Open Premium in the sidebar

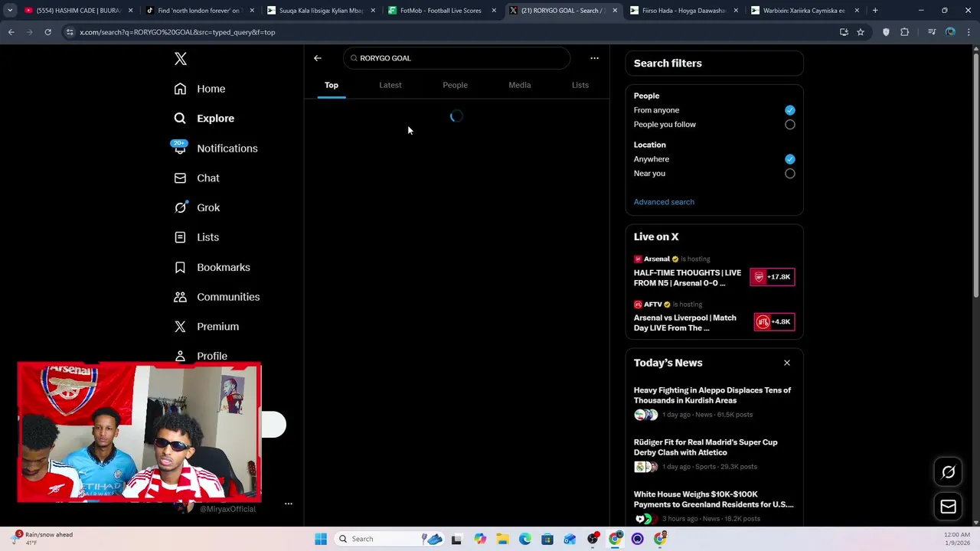pos(207,327)
